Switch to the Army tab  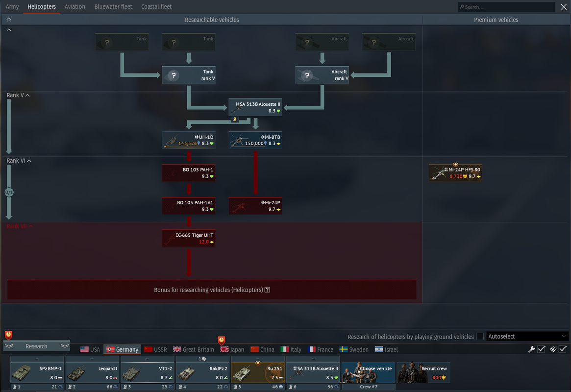pyautogui.click(x=12, y=6)
